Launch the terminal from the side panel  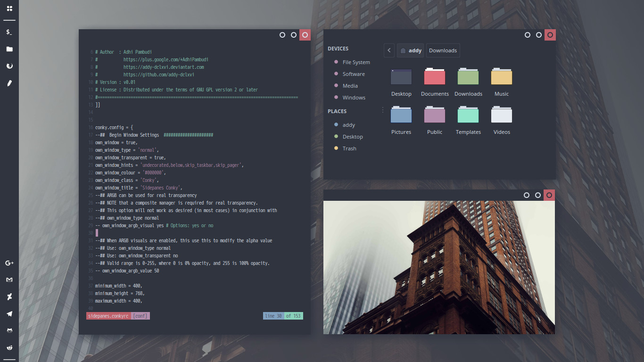tap(9, 32)
